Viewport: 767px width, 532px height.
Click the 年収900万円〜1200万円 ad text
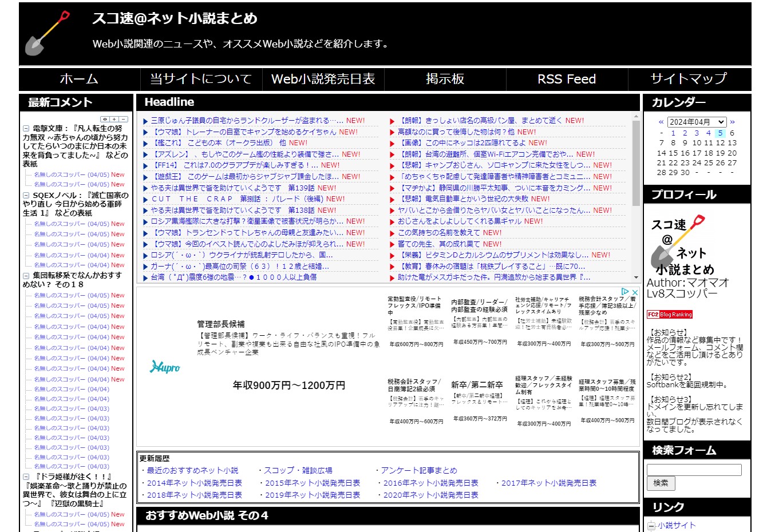point(289,386)
